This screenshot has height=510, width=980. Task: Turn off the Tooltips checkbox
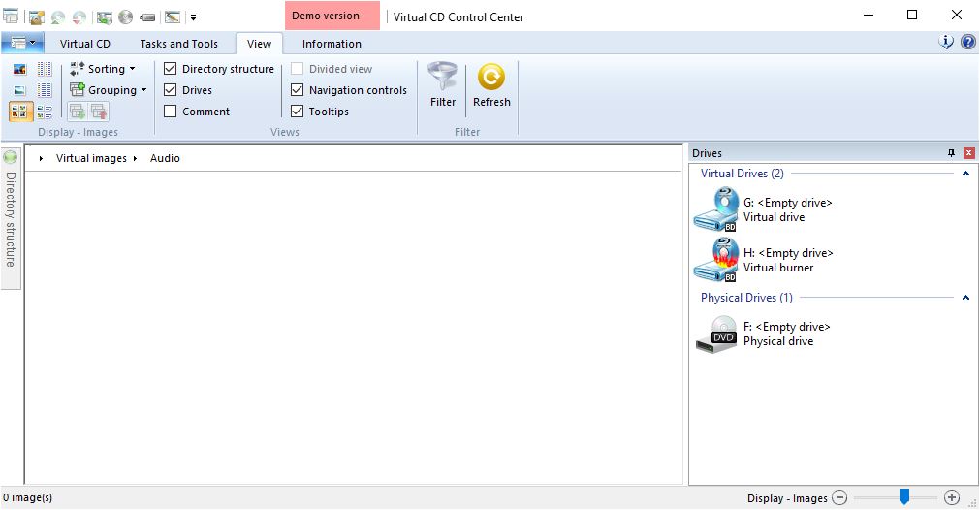(x=297, y=112)
